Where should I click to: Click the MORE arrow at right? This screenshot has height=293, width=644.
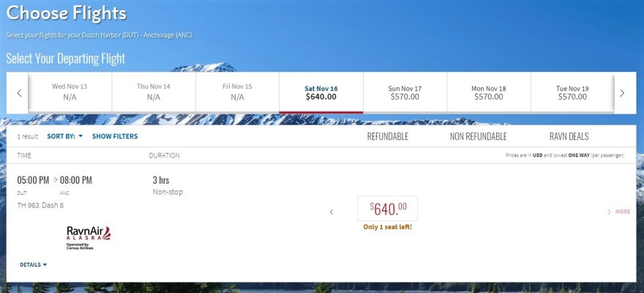coord(618,212)
